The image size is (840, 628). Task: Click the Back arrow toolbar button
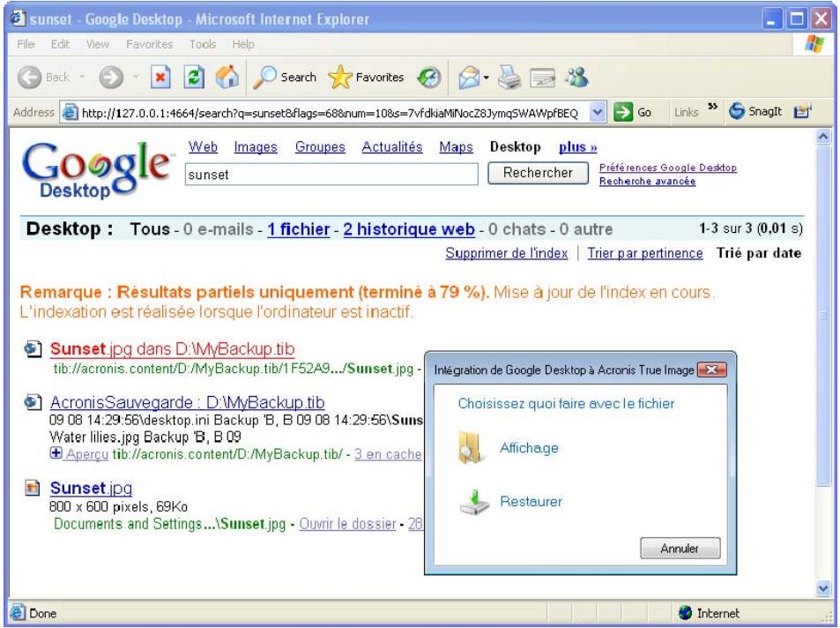point(30,78)
